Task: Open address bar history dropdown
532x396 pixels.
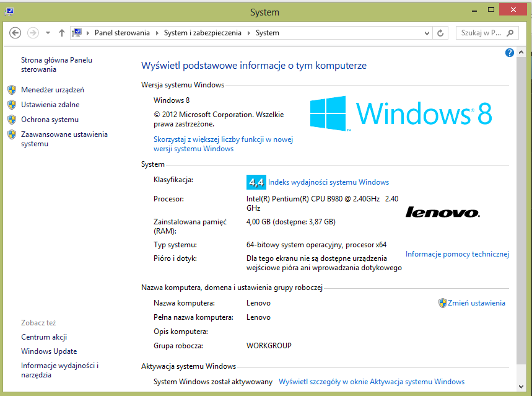Action: (x=427, y=33)
